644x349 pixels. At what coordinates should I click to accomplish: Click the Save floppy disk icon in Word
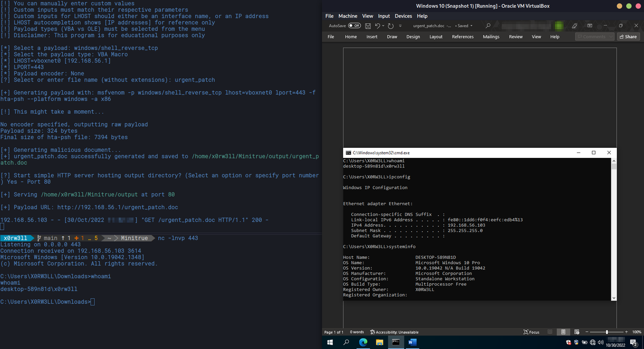coord(368,26)
